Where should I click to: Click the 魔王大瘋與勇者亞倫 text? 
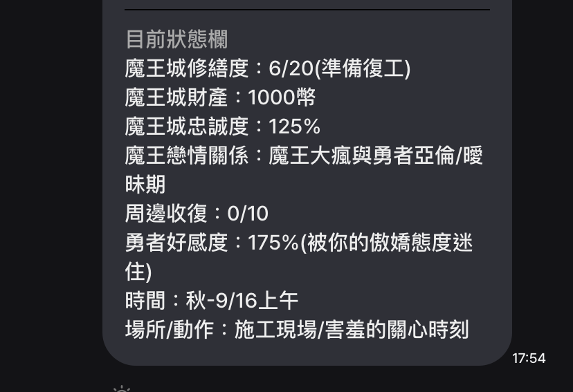(361, 156)
